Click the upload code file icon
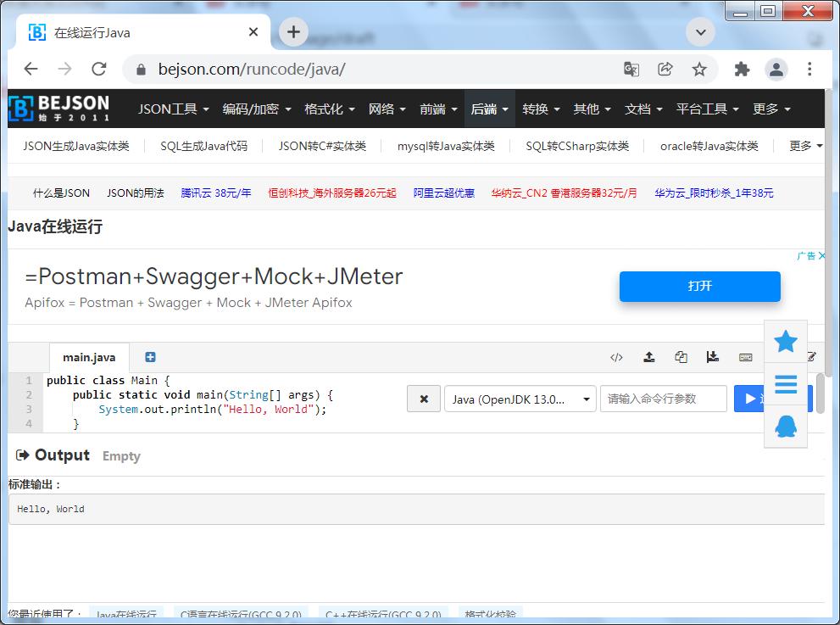 649,357
